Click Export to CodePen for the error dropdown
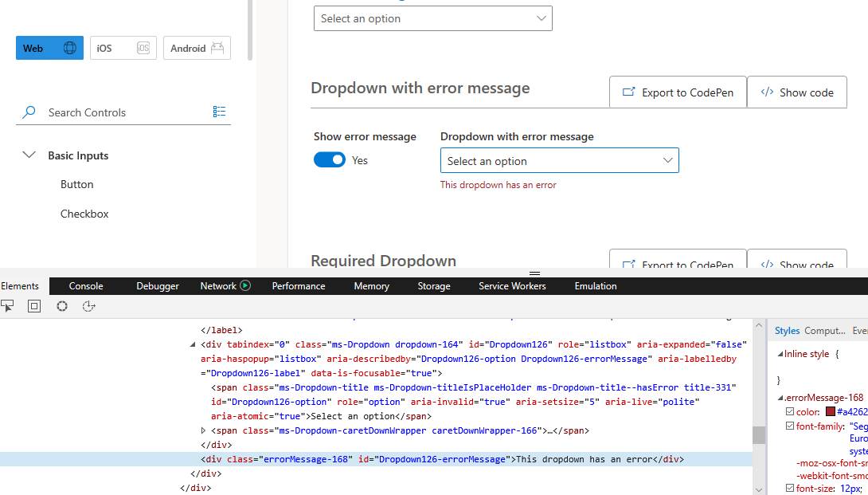The width and height of the screenshot is (868, 495). click(678, 92)
